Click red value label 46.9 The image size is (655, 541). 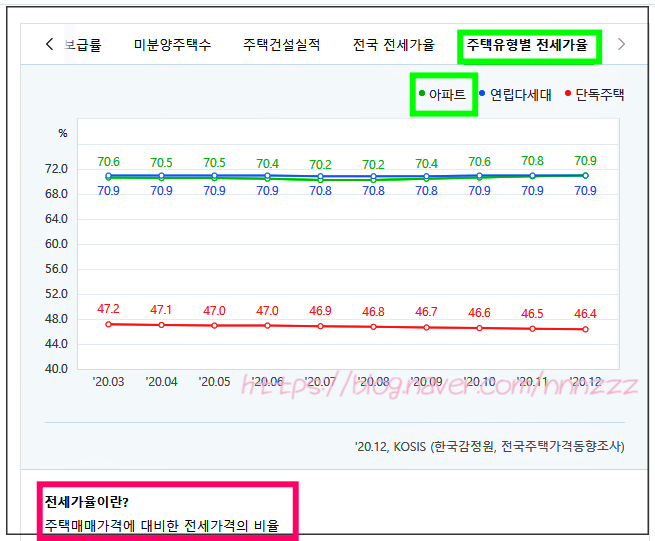pos(320,311)
